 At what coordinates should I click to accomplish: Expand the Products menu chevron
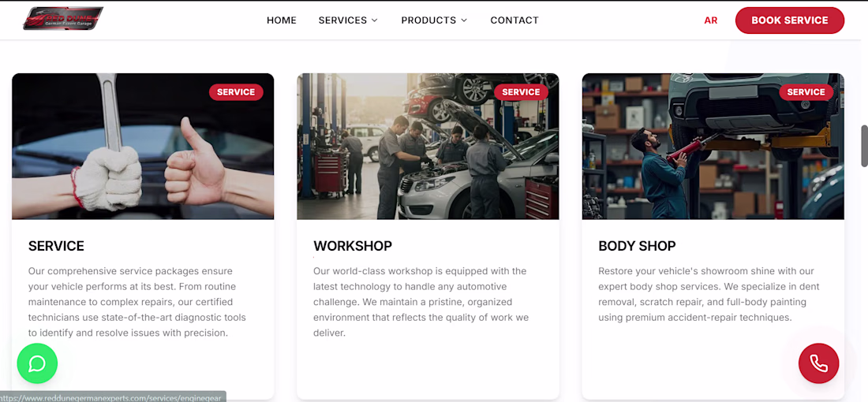[x=464, y=20]
